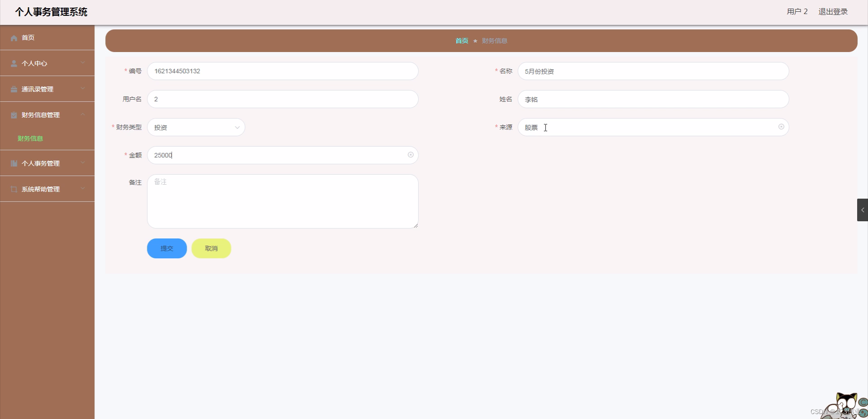Click the contacts icon next to 通讯录管理

[x=13, y=89]
